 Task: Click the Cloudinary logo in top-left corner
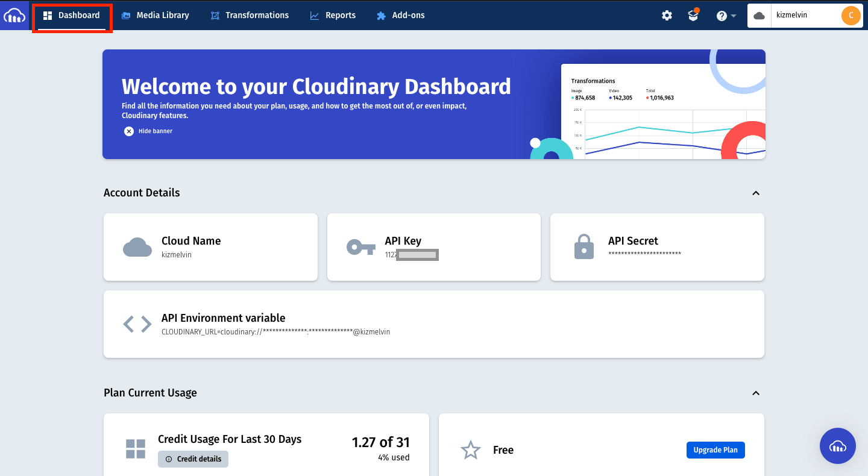pos(14,15)
